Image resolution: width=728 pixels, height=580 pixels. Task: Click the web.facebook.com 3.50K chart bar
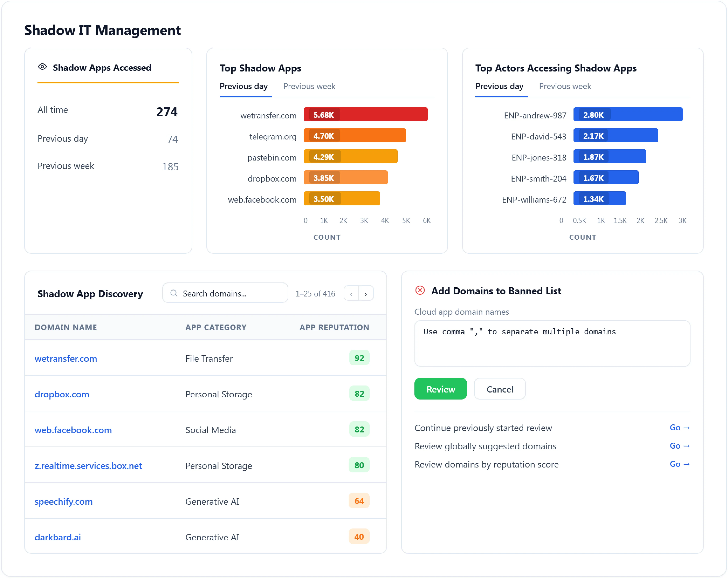click(342, 198)
